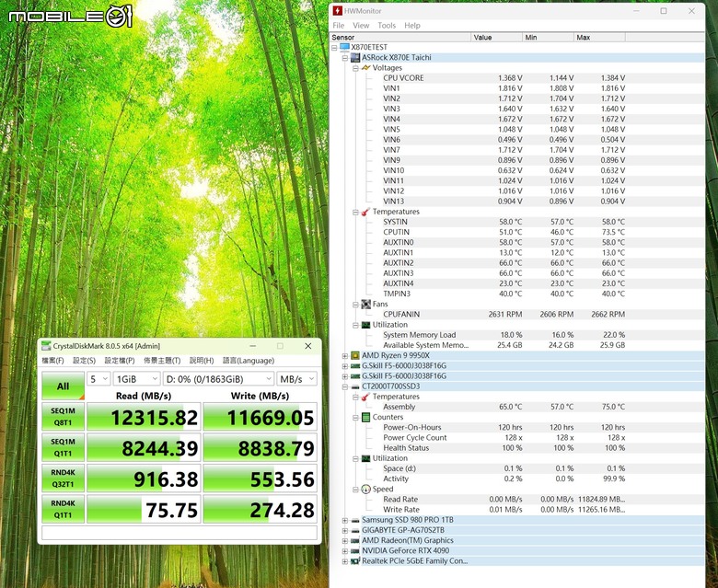Click the Utilization icon under ASRock board
This screenshot has width=718, height=588.
365,325
